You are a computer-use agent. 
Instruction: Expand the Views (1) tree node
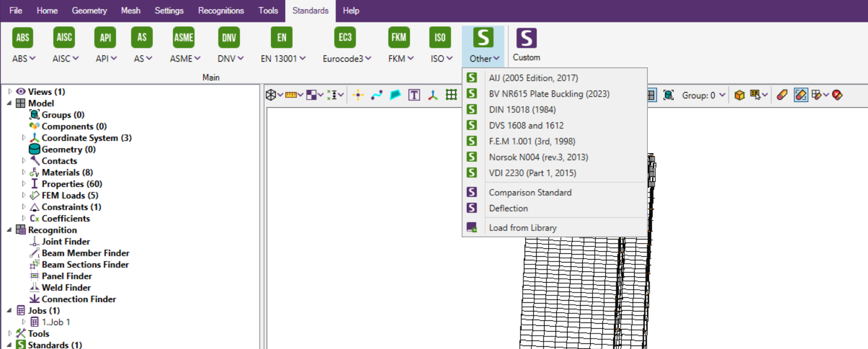10,92
